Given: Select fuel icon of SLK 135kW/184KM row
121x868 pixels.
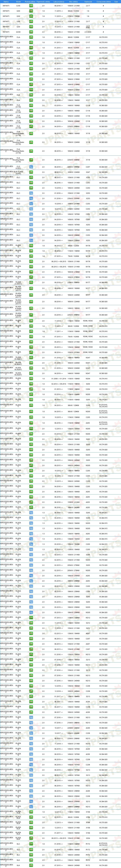Looking at the screenshot, I should click(31, 860).
